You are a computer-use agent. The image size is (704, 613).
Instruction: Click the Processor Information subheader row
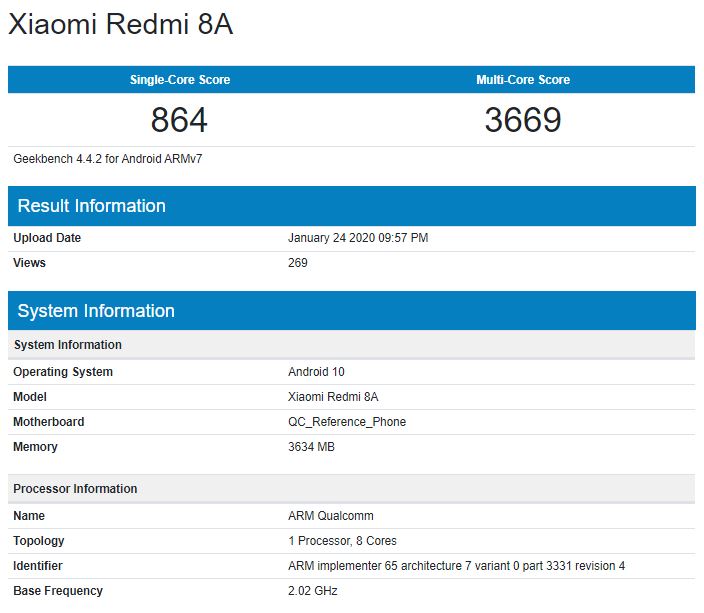(75, 489)
